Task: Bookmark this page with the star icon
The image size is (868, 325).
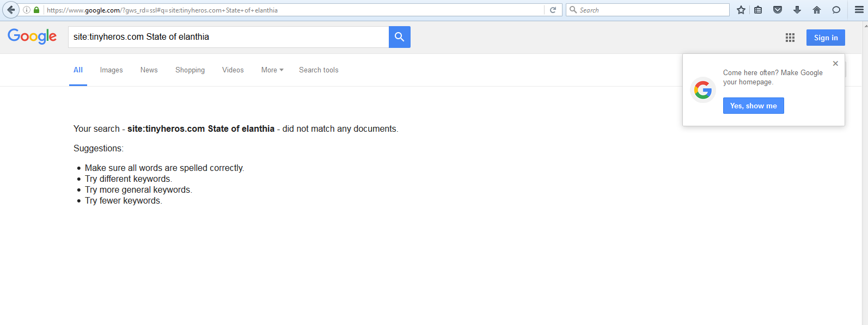Action: (741, 10)
